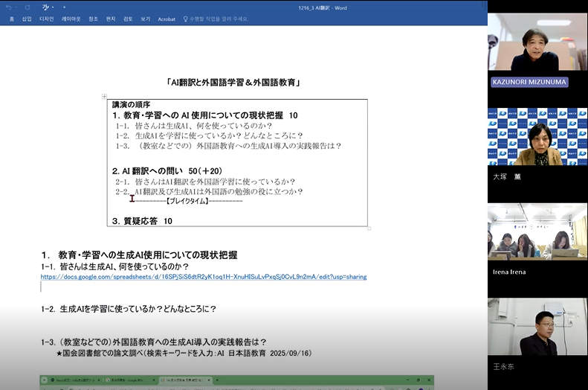The height and width of the screenshot is (390, 588).
Task: Open the Acrobat ribbon tab
Action: (x=167, y=19)
